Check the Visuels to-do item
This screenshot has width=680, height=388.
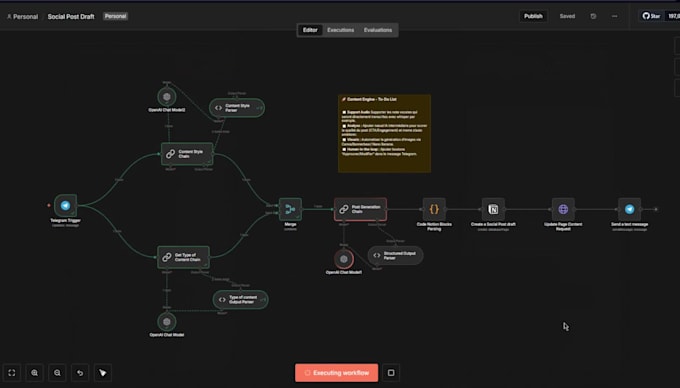(344, 140)
